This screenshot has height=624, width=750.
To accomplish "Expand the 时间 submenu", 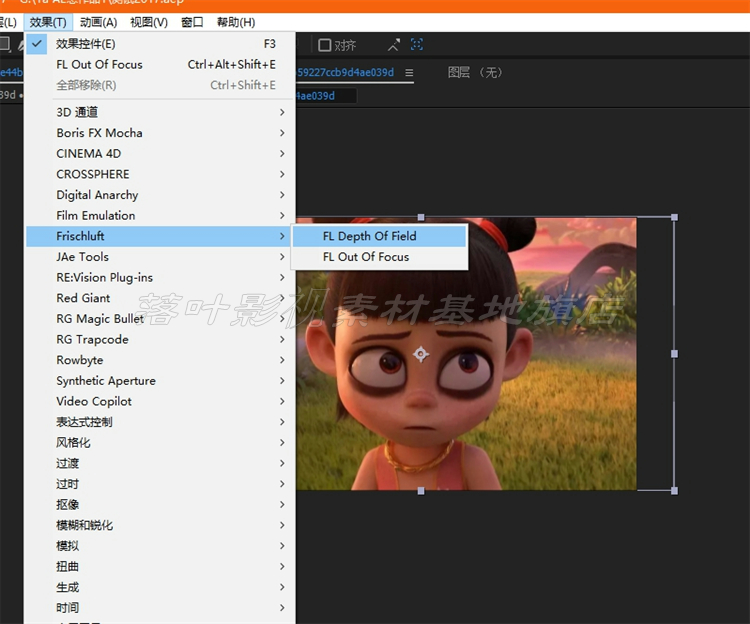I will [x=160, y=608].
